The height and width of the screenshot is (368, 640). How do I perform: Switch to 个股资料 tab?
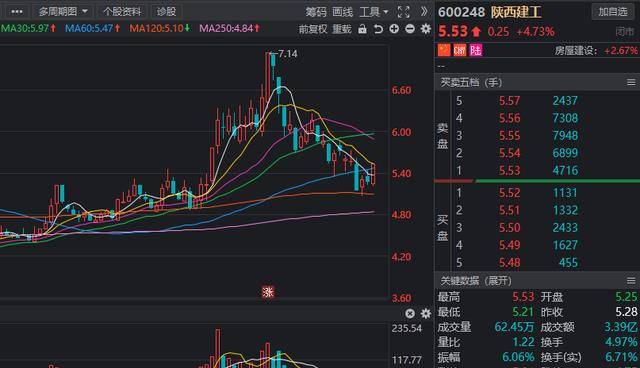(x=122, y=11)
